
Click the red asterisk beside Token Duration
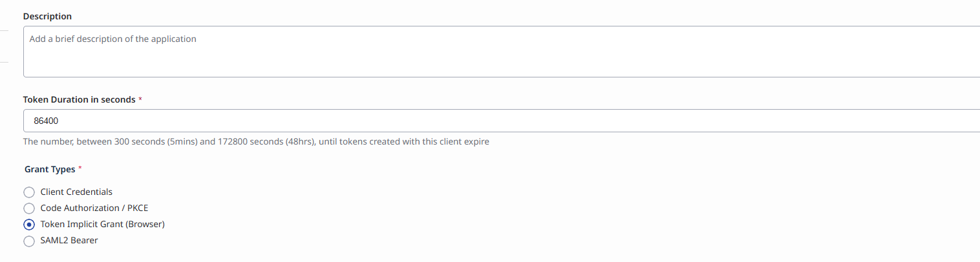tap(140, 100)
